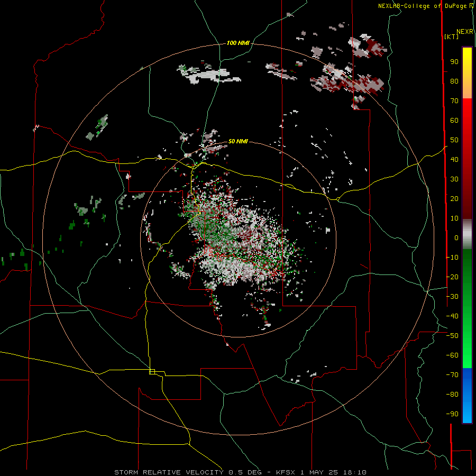The image size is (476, 476).
Task: Click the positive 60 value on the velocity scale
Action: tap(454, 121)
